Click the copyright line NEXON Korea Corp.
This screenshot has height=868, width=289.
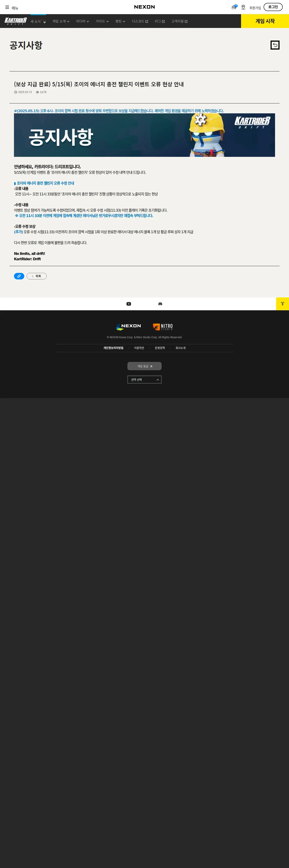(x=144, y=337)
